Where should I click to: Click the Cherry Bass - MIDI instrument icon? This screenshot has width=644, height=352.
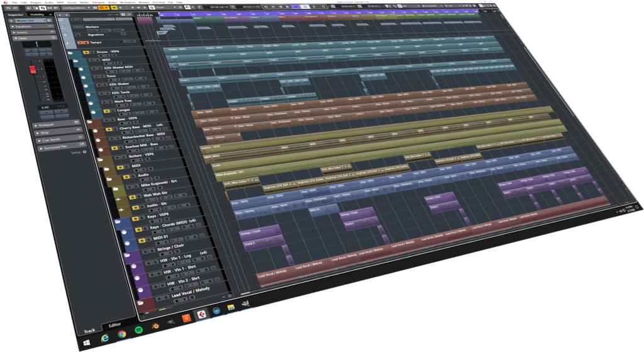click(x=95, y=131)
